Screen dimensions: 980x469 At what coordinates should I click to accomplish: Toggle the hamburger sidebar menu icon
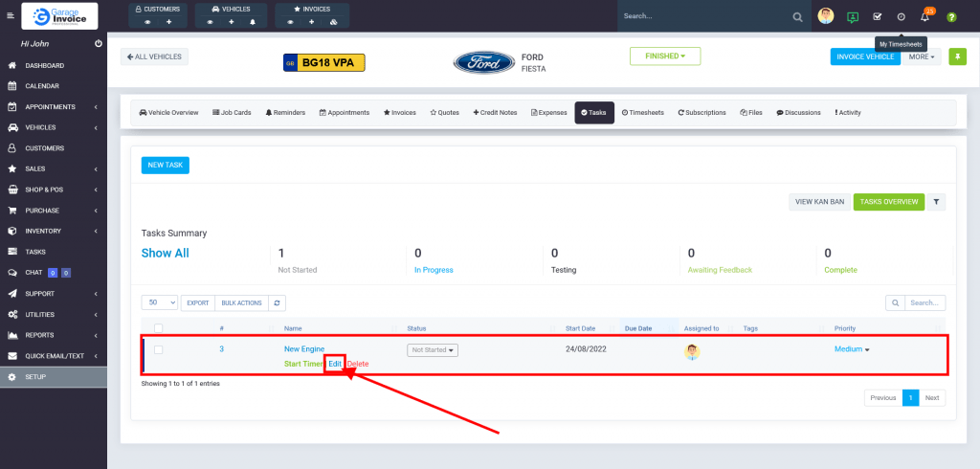[x=10, y=15]
